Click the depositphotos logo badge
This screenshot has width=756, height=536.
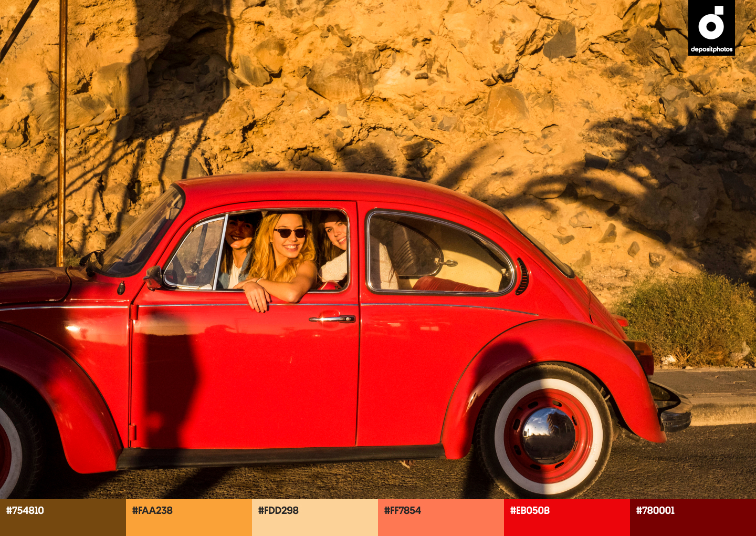coord(711,28)
